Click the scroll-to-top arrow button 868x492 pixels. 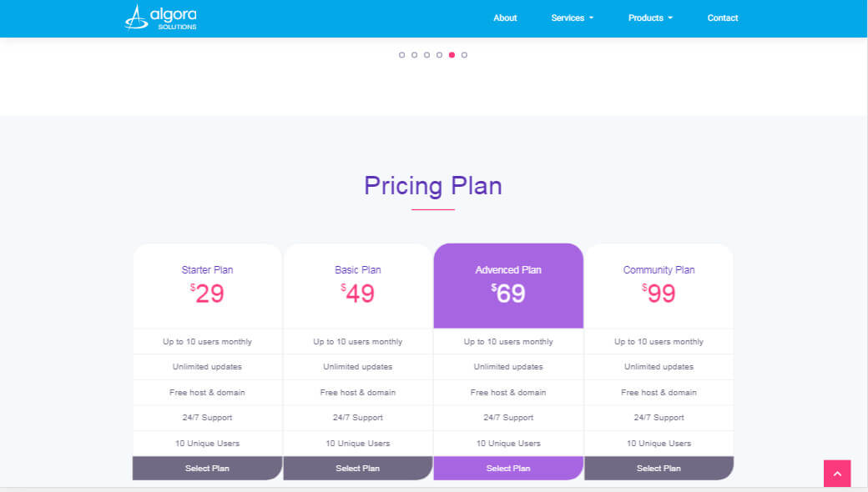click(x=837, y=473)
